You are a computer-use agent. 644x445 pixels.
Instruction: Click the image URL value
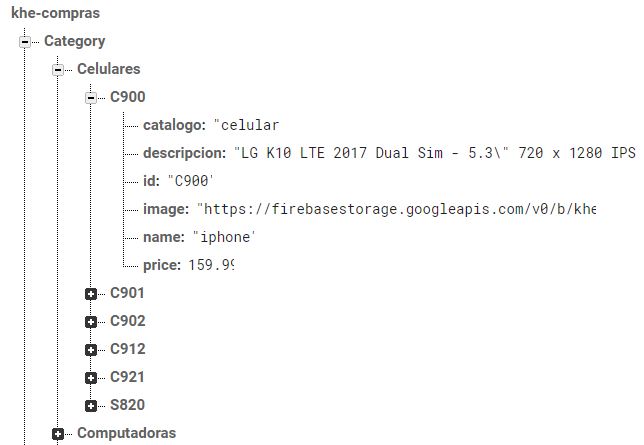[396, 209]
